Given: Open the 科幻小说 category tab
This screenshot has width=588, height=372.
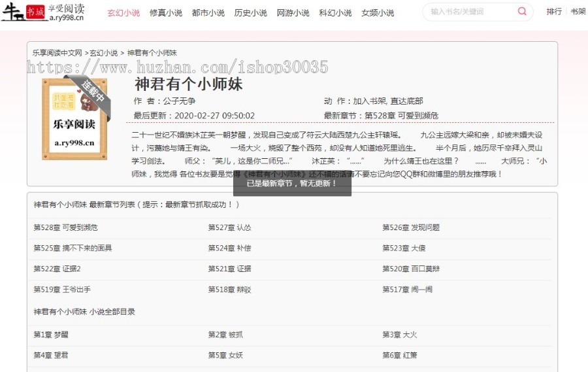Looking at the screenshot, I should [x=335, y=13].
